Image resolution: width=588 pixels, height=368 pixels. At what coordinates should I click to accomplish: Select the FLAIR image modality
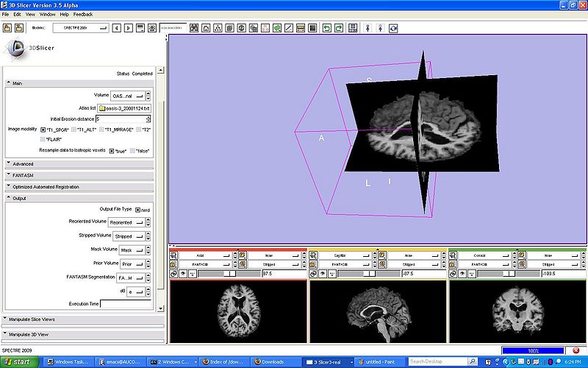click(43, 139)
